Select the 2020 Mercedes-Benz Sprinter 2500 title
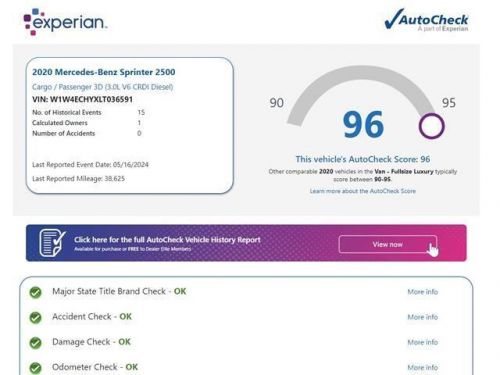500x375 pixels. [x=104, y=72]
